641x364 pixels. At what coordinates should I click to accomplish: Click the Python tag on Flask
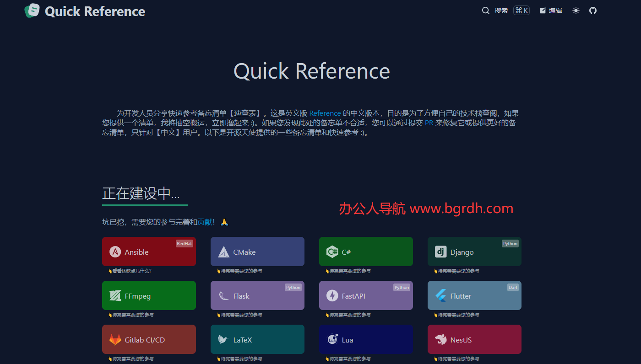pos(293,288)
